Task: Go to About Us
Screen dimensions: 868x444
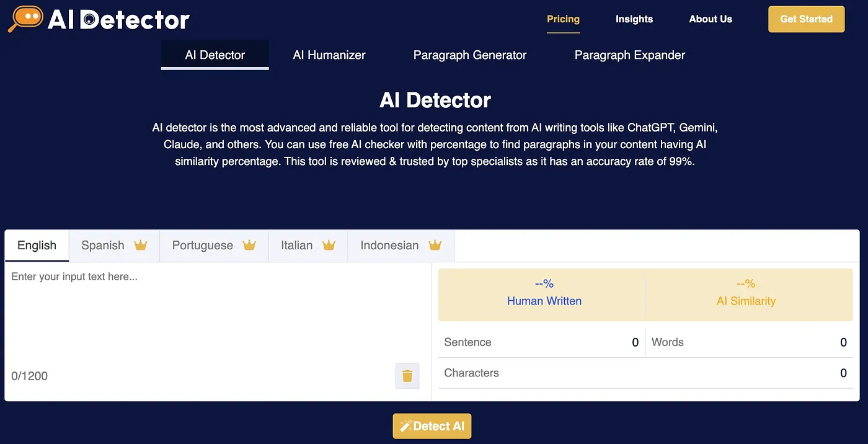Action: point(711,19)
